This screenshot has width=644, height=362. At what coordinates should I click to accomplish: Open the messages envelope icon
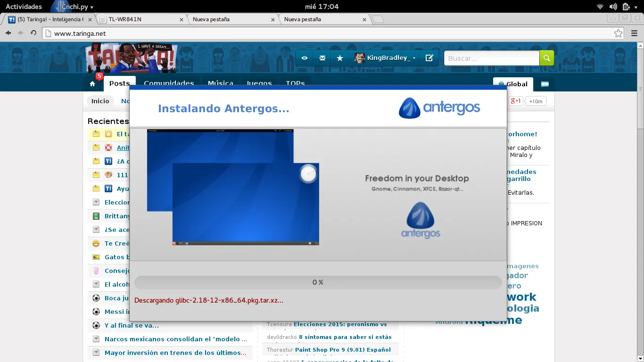[x=322, y=58]
